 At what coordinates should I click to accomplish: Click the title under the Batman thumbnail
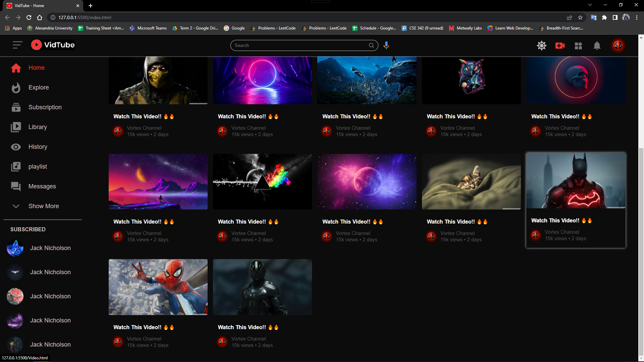[561, 220]
